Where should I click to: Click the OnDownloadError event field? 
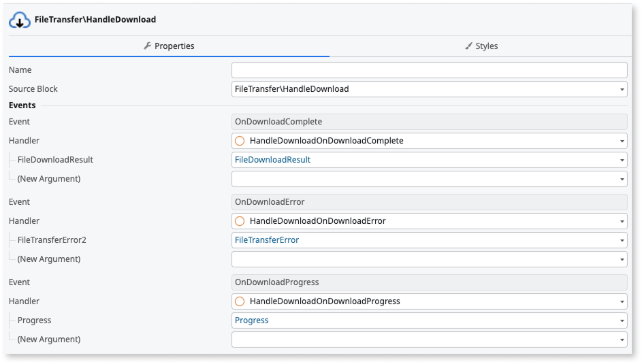point(429,202)
